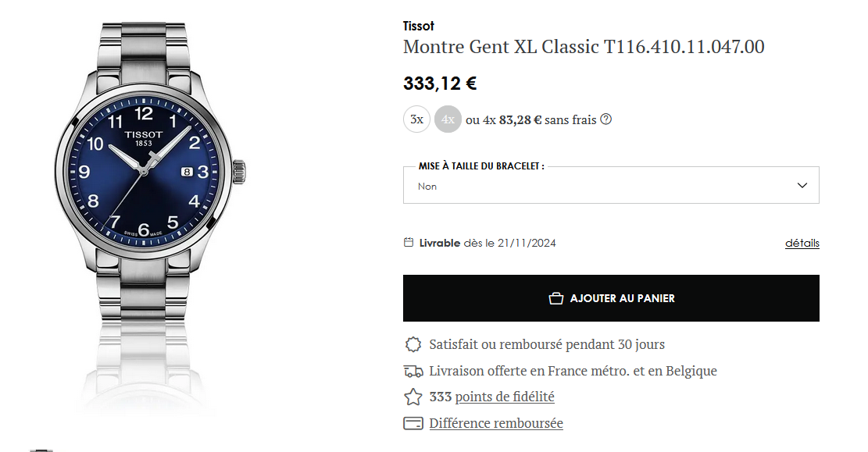Select the 4x installment payment option

click(448, 119)
